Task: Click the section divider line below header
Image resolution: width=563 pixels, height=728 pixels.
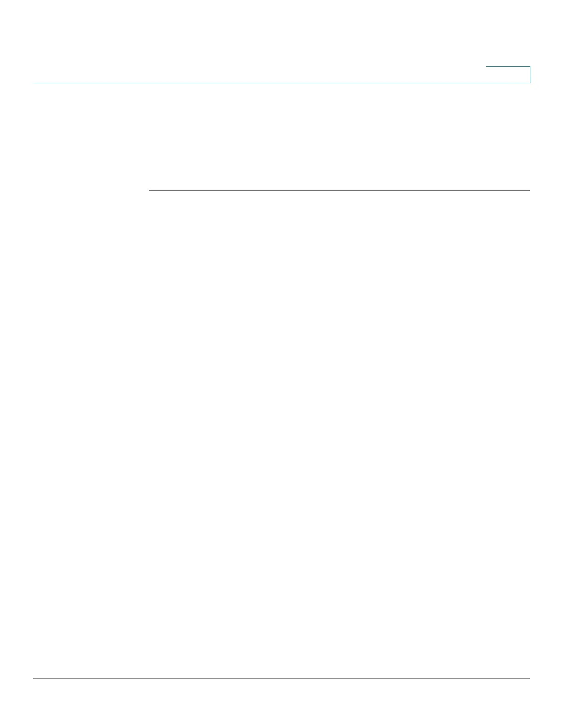Action: click(339, 190)
